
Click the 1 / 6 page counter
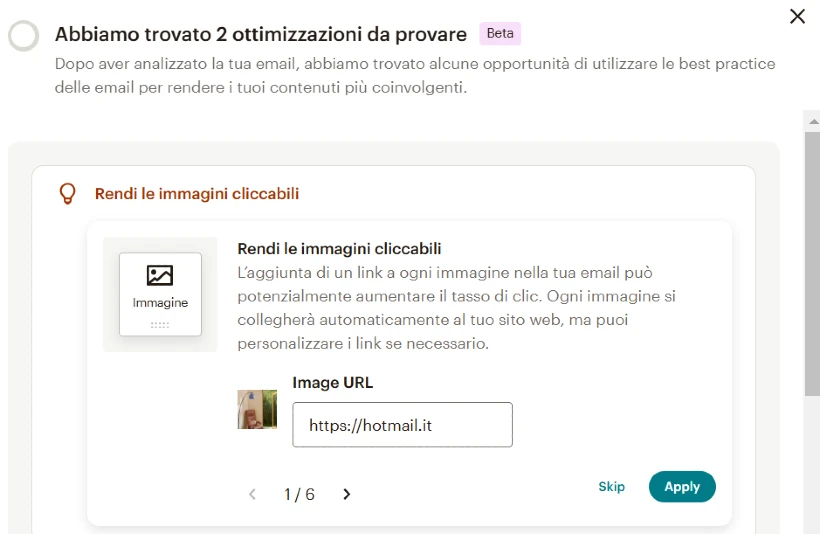(299, 494)
